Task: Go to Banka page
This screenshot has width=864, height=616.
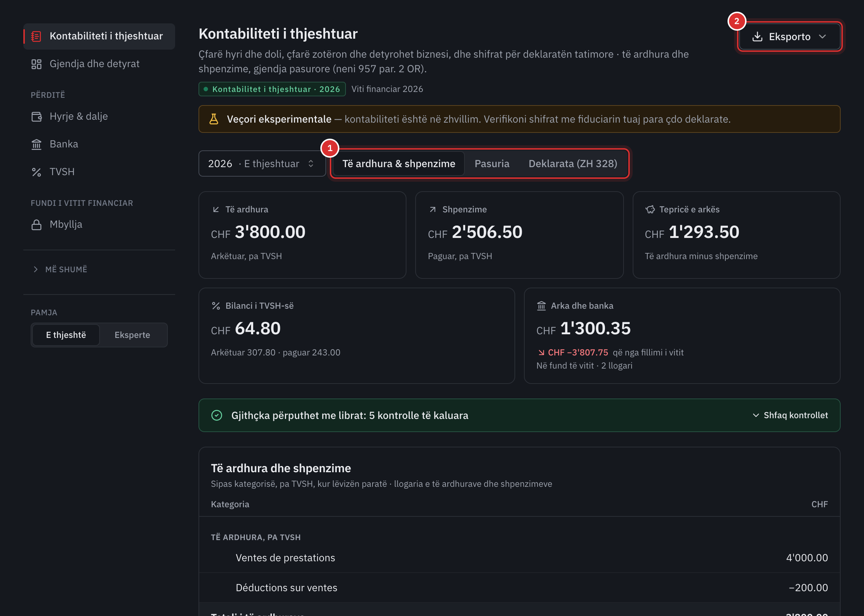Action: [99, 144]
